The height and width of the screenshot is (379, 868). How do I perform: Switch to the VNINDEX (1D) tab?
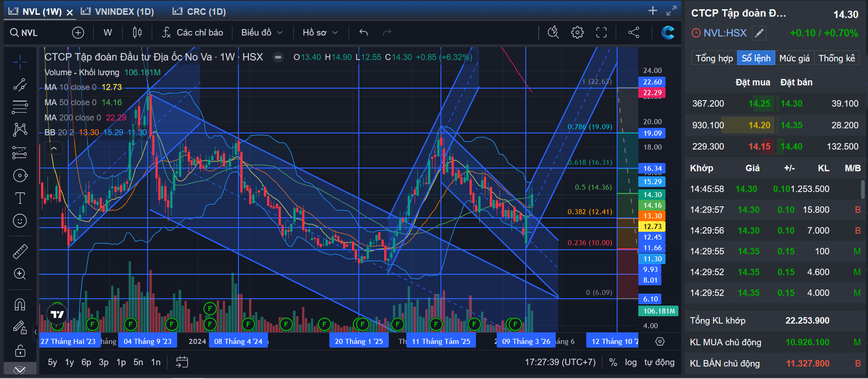point(117,12)
